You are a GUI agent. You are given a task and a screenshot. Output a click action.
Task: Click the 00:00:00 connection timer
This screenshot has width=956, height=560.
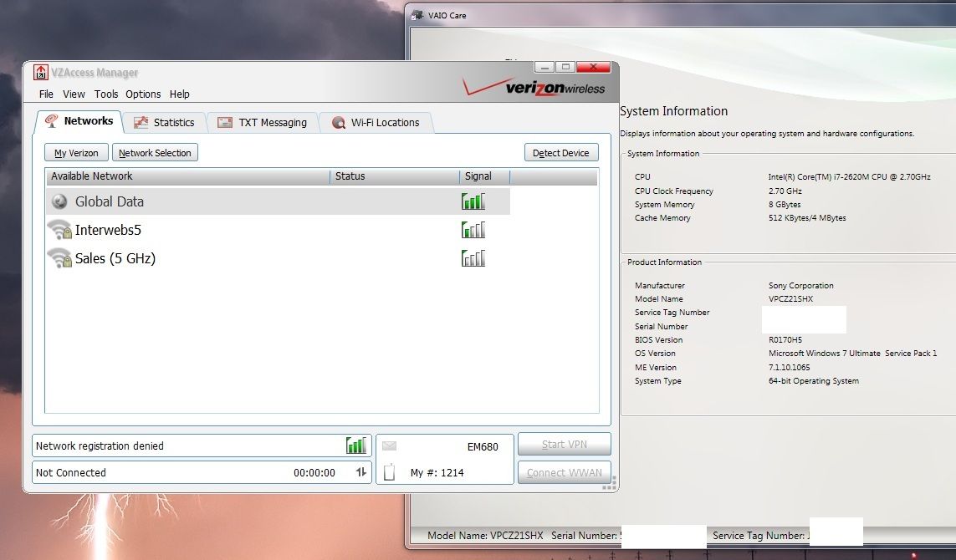click(x=314, y=473)
